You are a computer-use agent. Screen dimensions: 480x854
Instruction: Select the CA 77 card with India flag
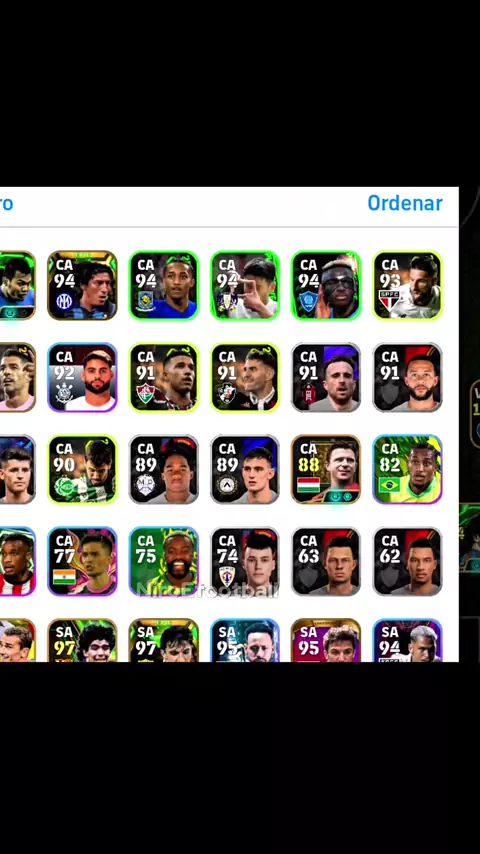(x=82, y=562)
